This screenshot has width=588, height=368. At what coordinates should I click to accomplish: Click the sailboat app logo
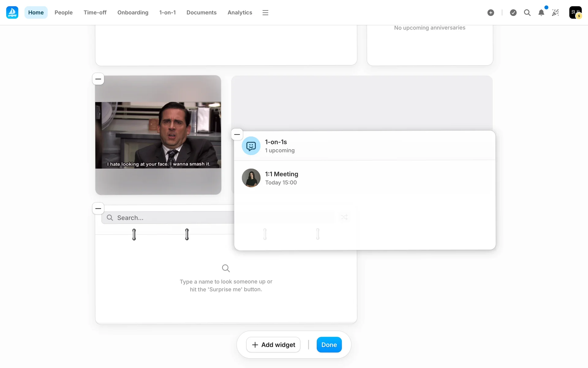tap(12, 13)
